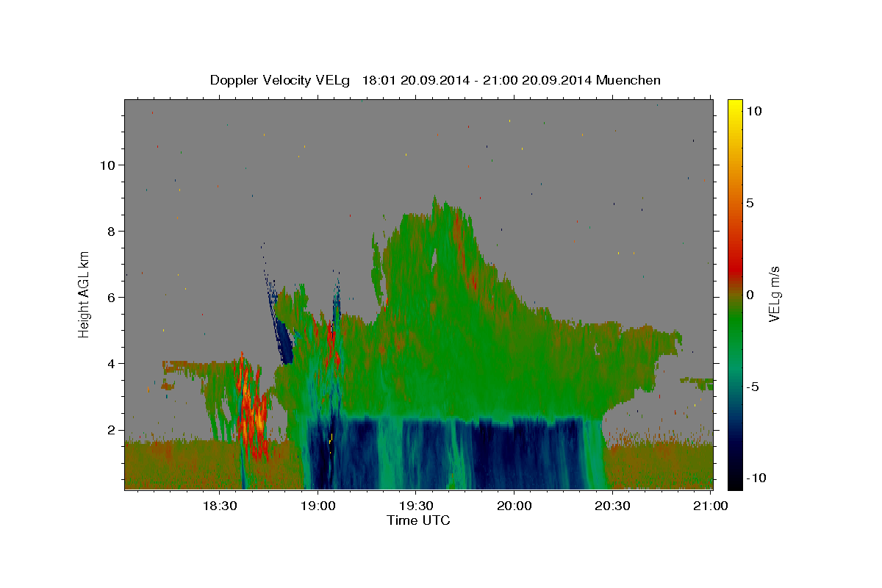This screenshot has width=882, height=588.
Task: Click the 'Height AGL km' axis title
Action: 85,294
